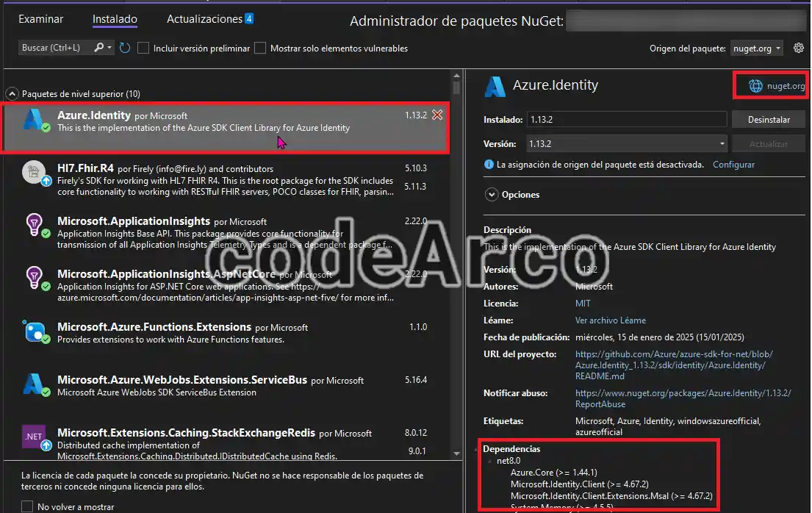Image resolution: width=812 pixels, height=513 pixels.
Task: Click the Actualizar button
Action: (769, 144)
